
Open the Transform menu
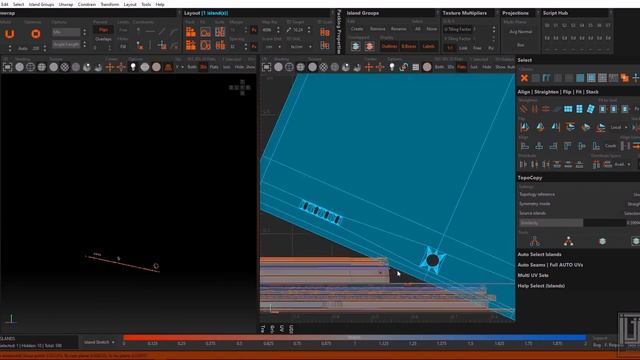[110, 4]
